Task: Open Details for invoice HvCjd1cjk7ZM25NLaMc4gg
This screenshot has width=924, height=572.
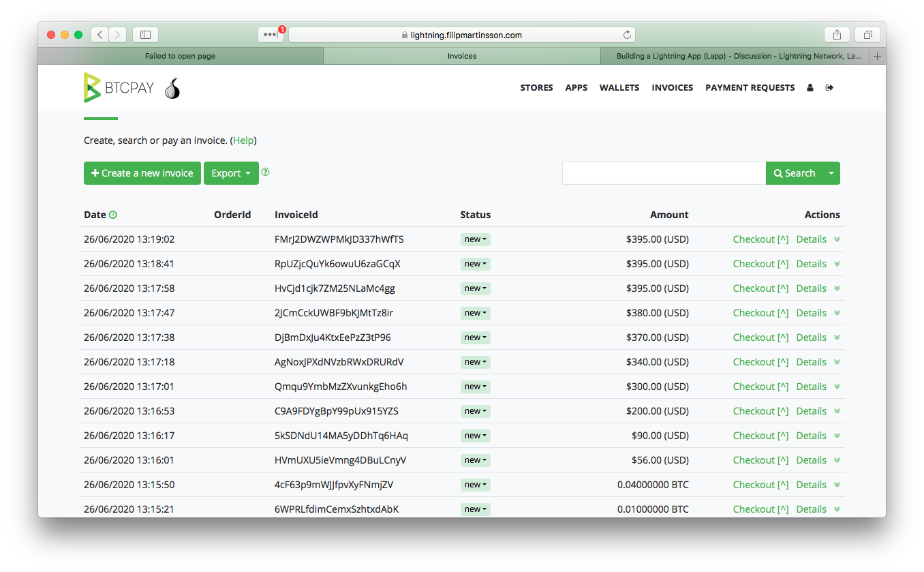Action: [x=811, y=288]
